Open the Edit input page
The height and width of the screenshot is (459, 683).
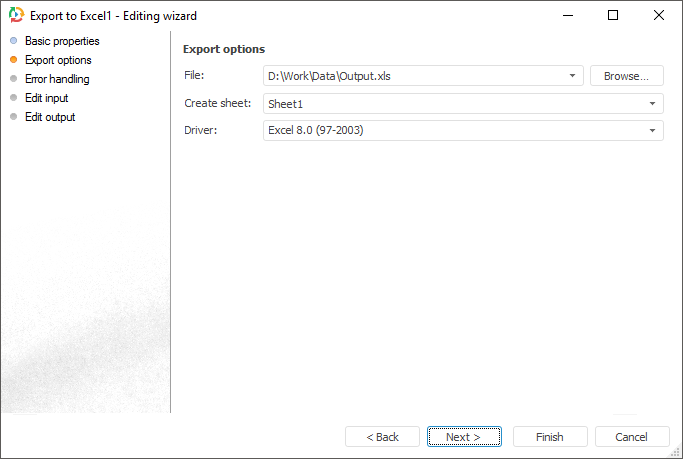[47, 98]
